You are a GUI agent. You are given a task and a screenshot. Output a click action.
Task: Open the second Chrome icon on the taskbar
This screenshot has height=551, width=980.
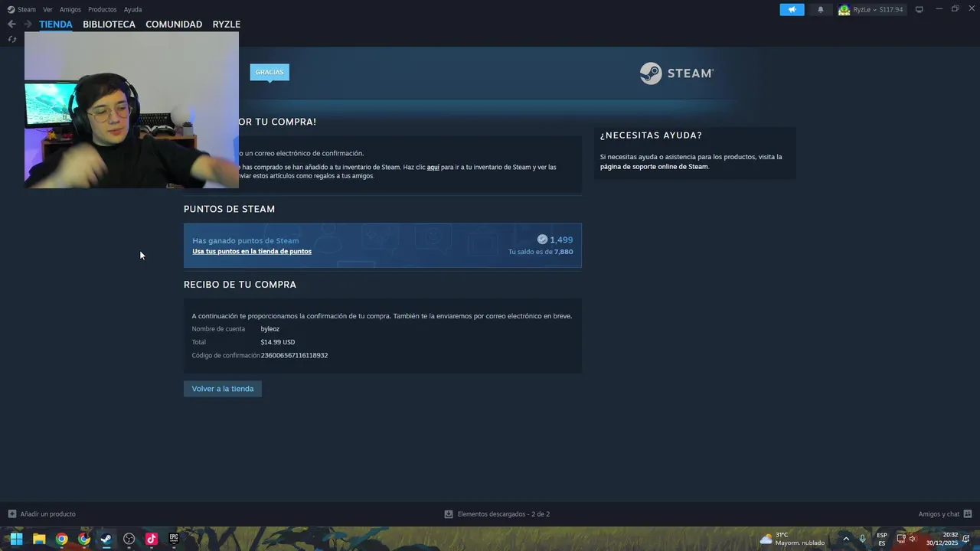84,539
